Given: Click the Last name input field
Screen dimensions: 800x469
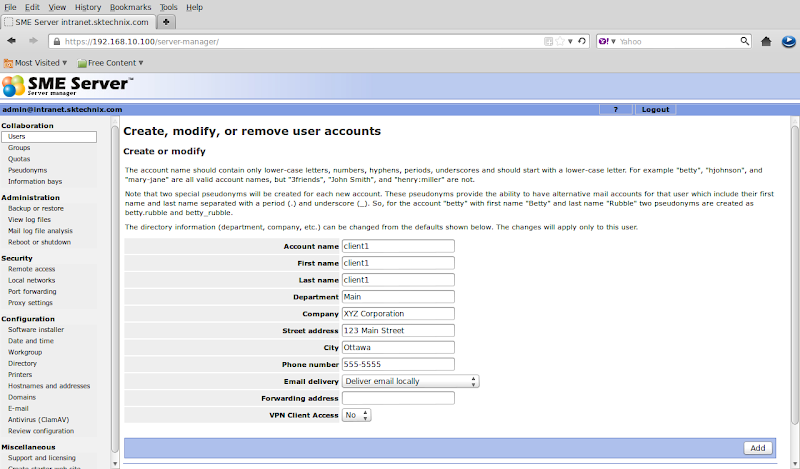Looking at the screenshot, I should point(398,280).
